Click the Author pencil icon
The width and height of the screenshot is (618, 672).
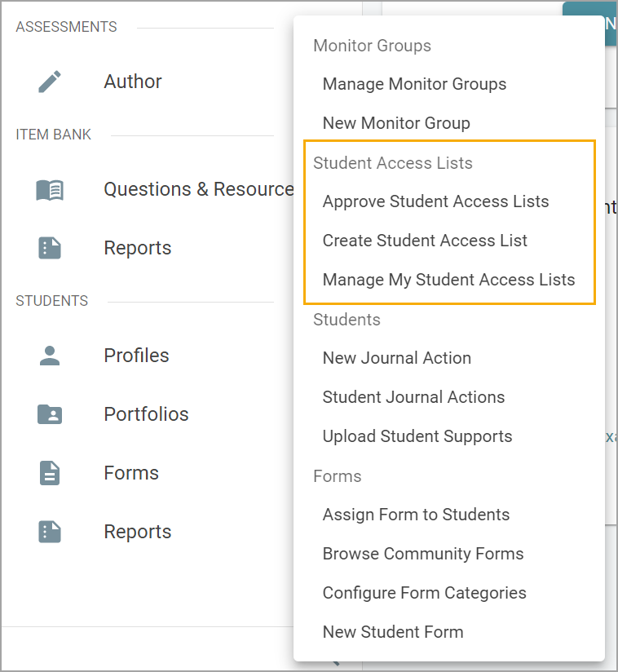tap(50, 82)
